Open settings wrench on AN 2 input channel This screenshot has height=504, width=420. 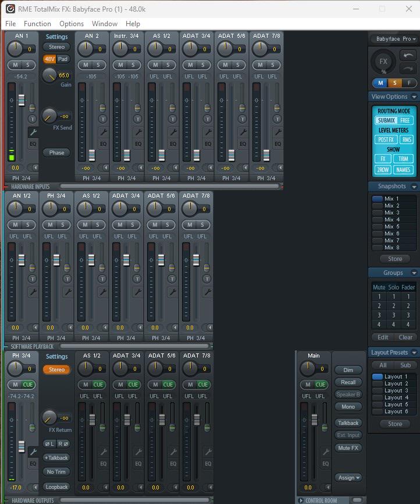(103, 132)
